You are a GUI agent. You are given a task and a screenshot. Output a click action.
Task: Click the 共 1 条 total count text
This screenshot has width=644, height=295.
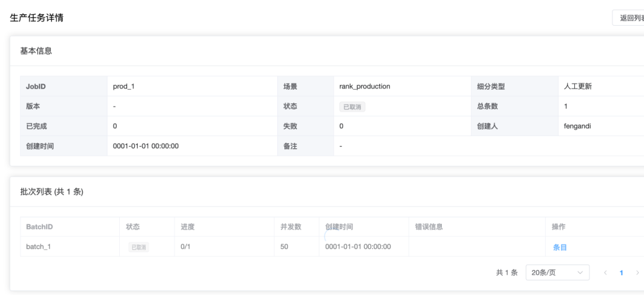click(507, 272)
